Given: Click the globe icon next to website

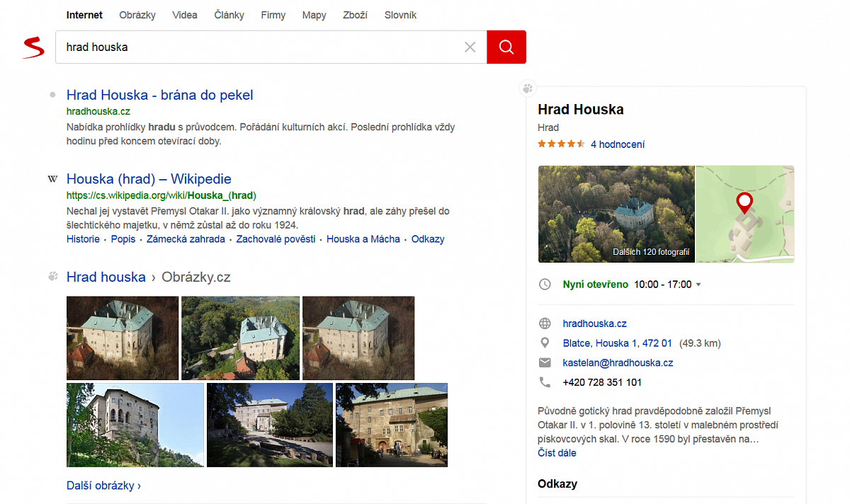Looking at the screenshot, I should coord(545,323).
